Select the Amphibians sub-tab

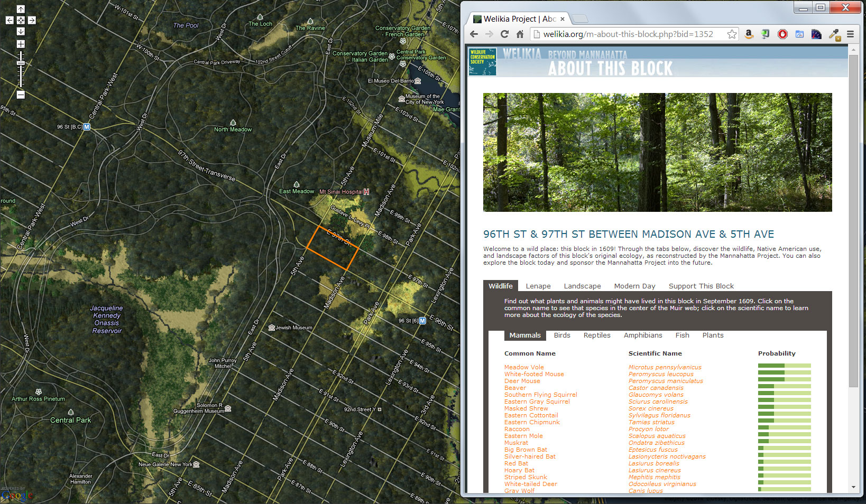click(x=643, y=335)
